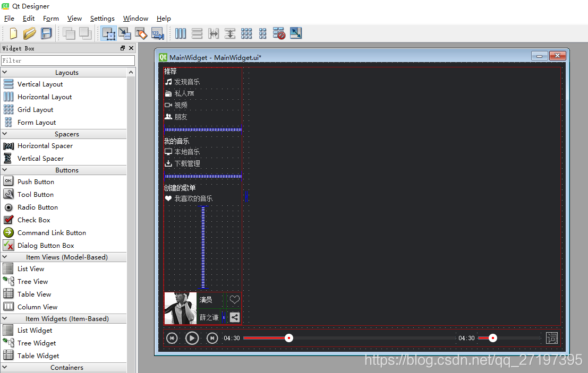Click the Break Layout toolbar icon

279,33
